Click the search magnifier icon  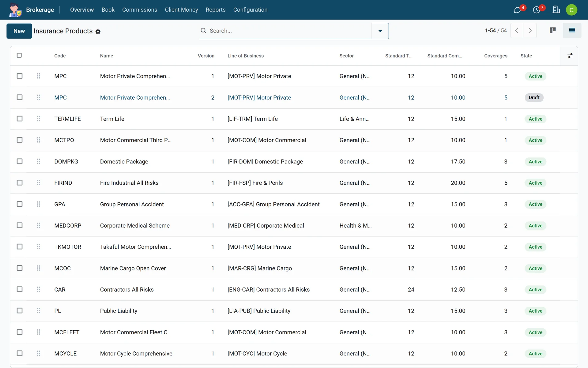203,31
